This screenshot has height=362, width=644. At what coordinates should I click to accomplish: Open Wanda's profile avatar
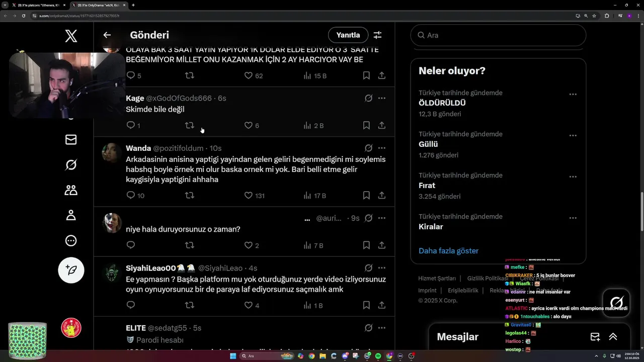click(112, 153)
